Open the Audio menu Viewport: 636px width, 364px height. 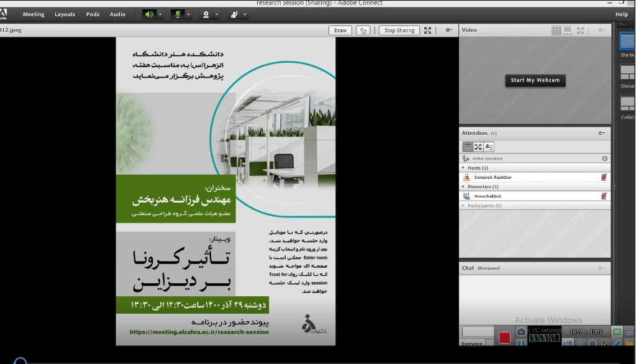tap(117, 14)
